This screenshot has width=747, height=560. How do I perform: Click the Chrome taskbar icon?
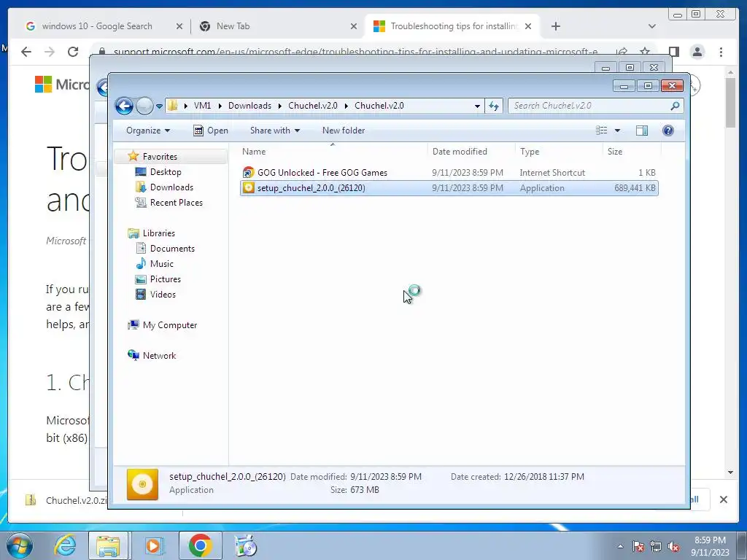pos(200,545)
